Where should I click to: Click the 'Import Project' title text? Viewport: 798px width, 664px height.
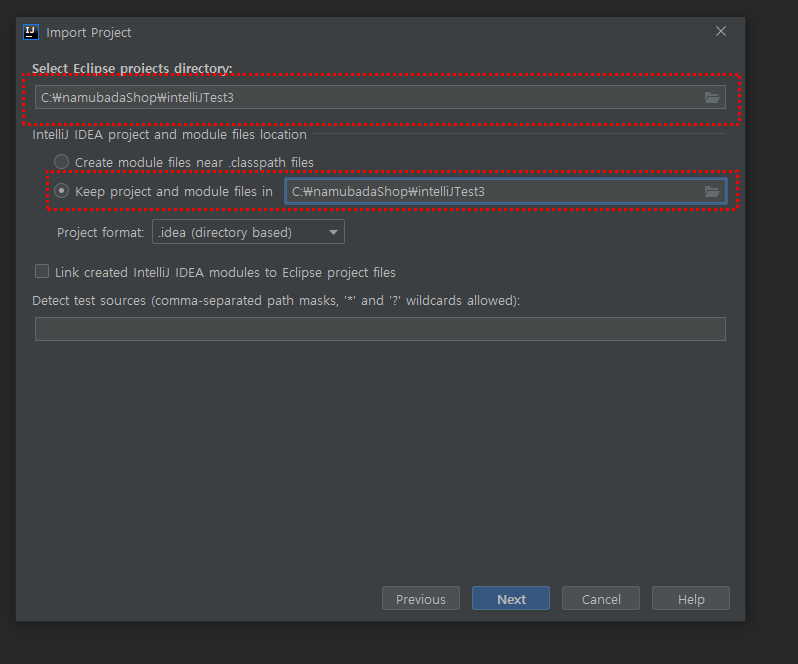click(89, 33)
